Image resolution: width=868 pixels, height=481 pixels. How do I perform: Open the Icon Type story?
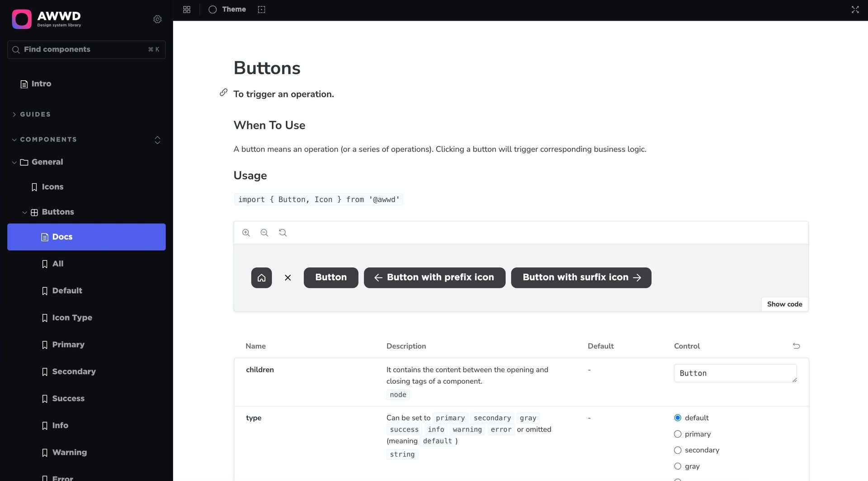coord(72,318)
